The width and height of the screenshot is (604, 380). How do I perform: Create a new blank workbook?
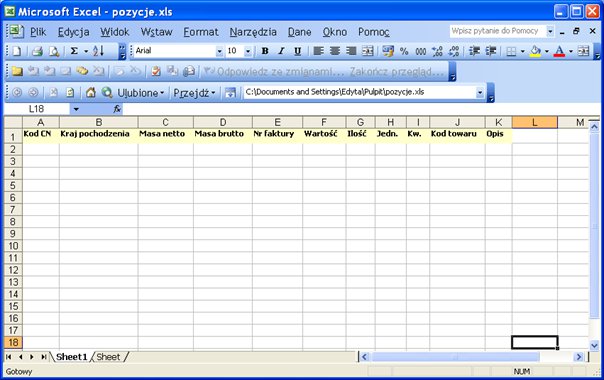click(17, 51)
